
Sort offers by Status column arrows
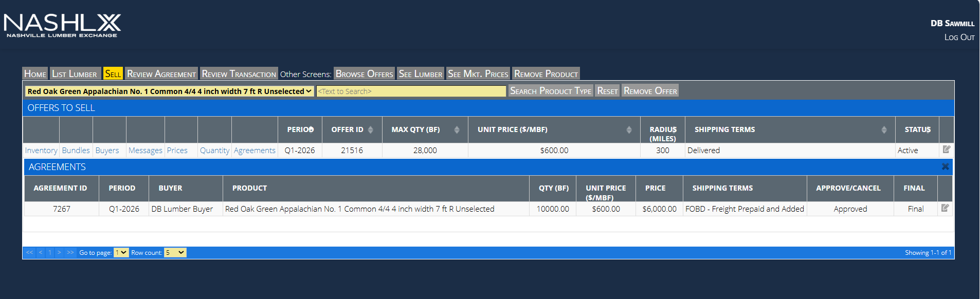point(929,129)
